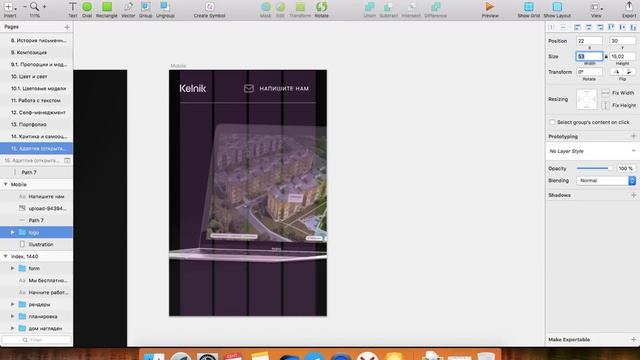
Task: Add a new page with plus
Action: click(67, 27)
